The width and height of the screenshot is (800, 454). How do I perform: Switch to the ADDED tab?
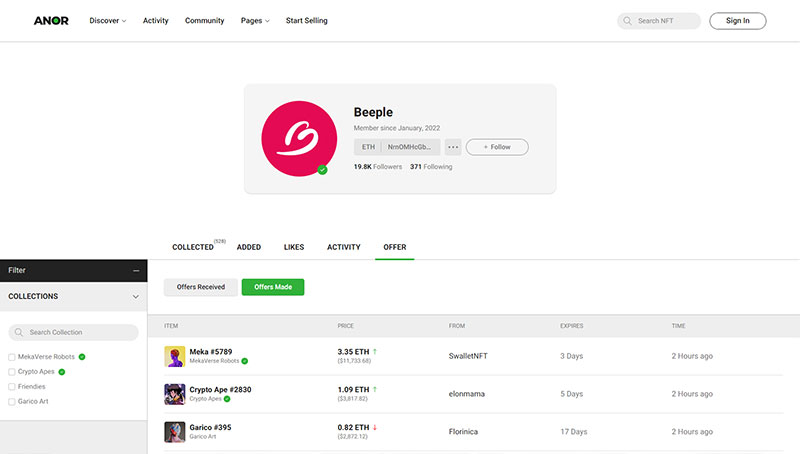pos(249,247)
